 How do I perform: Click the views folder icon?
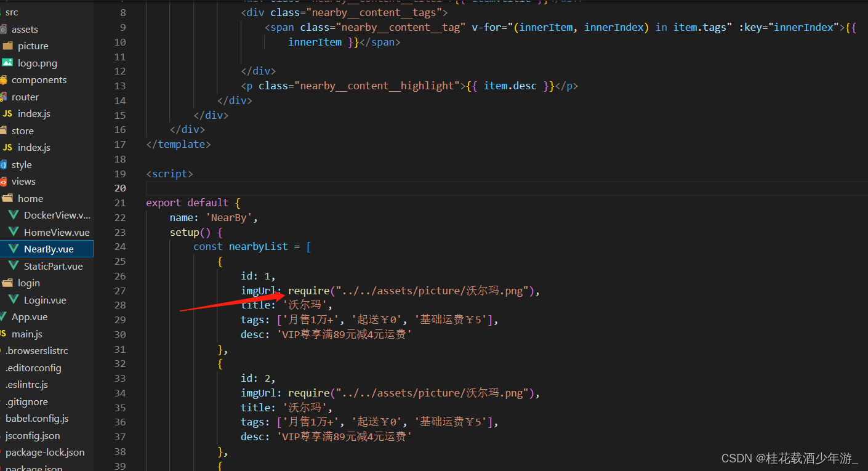point(4,182)
